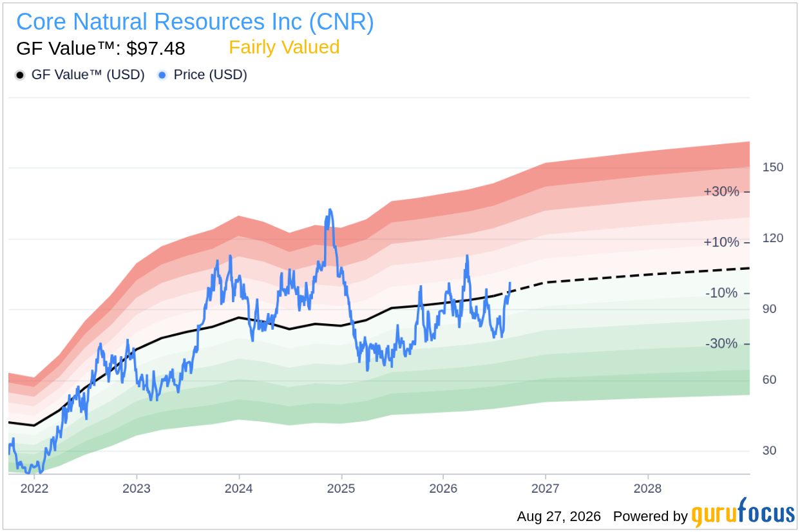Click the latest price point at line end
800x532 pixels.
click(510, 283)
